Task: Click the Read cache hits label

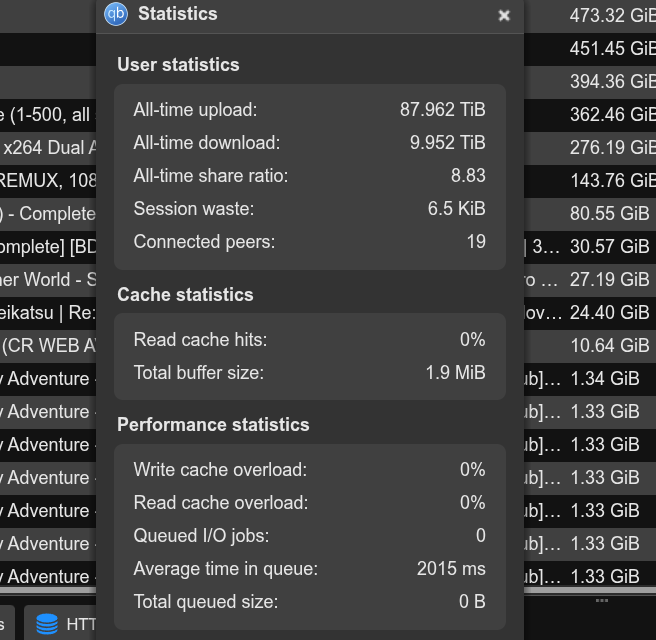Action: tap(200, 339)
